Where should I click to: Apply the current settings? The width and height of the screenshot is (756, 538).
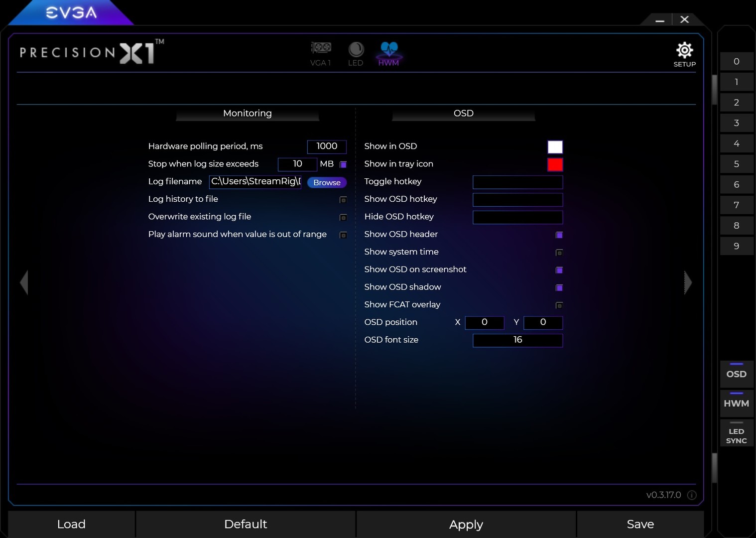tap(466, 524)
